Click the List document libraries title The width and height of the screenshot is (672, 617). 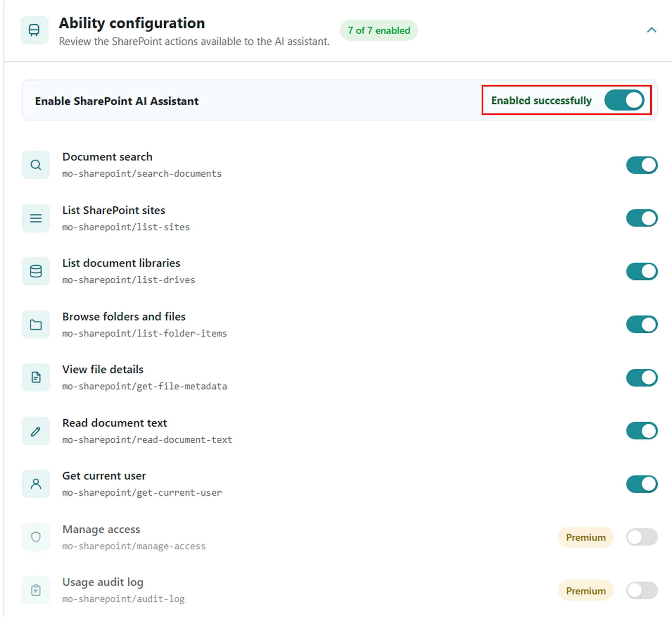point(121,263)
